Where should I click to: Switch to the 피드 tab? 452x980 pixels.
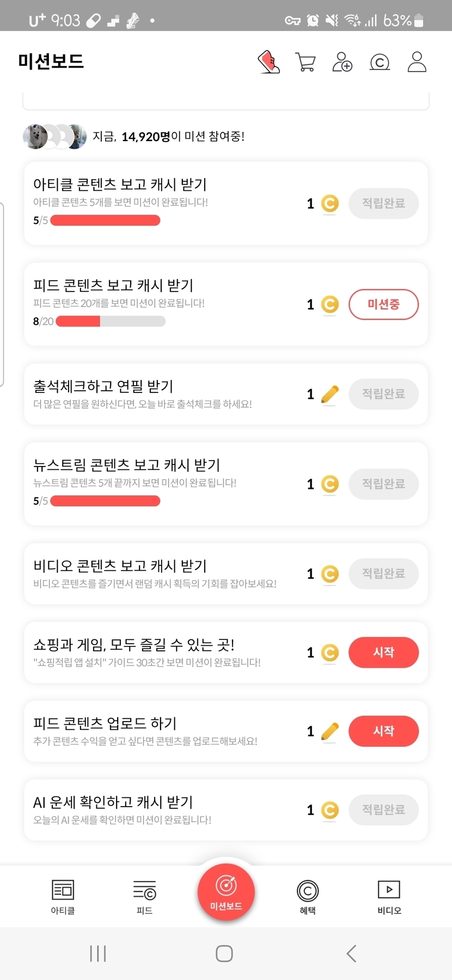click(x=144, y=896)
